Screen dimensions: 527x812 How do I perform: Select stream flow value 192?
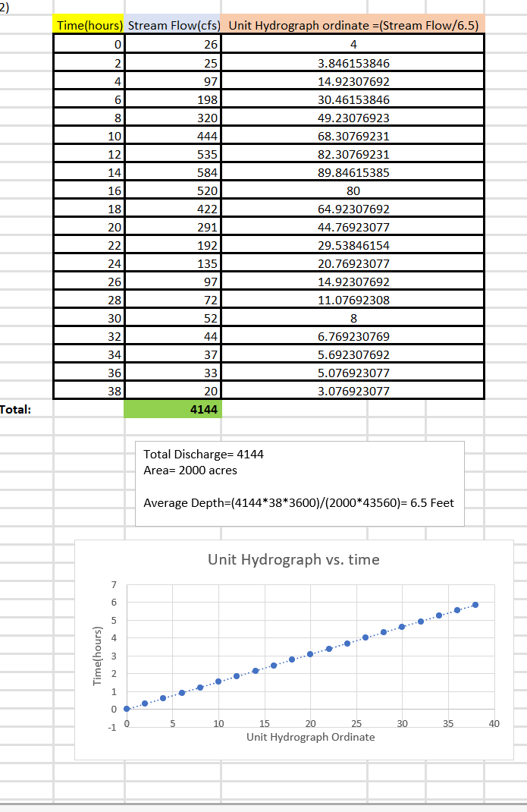(173, 245)
